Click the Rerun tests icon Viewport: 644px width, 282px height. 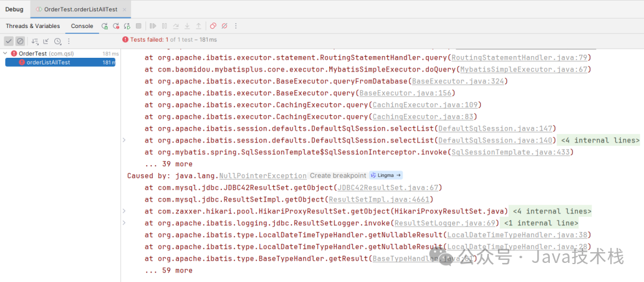pyautogui.click(x=105, y=26)
